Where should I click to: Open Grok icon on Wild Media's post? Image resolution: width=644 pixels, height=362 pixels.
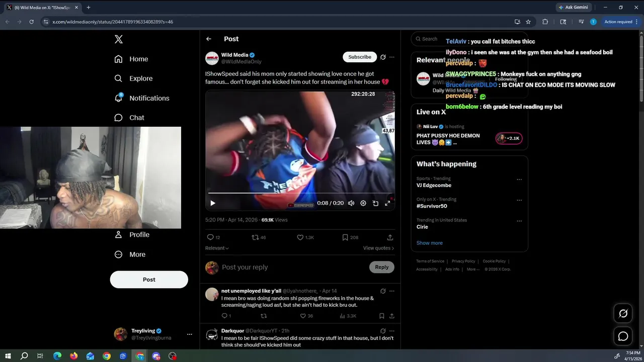click(x=383, y=57)
